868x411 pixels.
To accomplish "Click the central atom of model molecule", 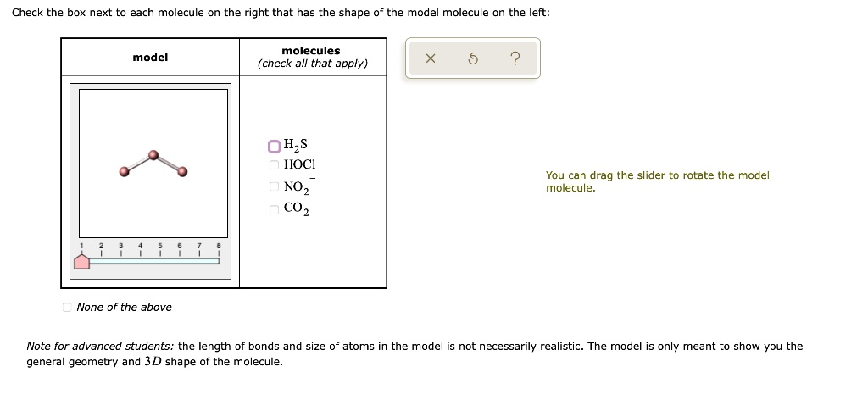I will pyautogui.click(x=154, y=155).
